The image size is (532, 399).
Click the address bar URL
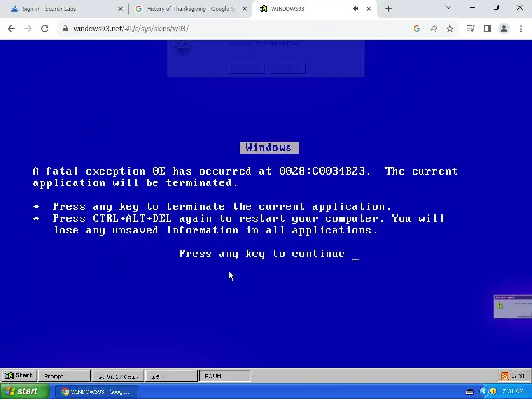pos(131,29)
